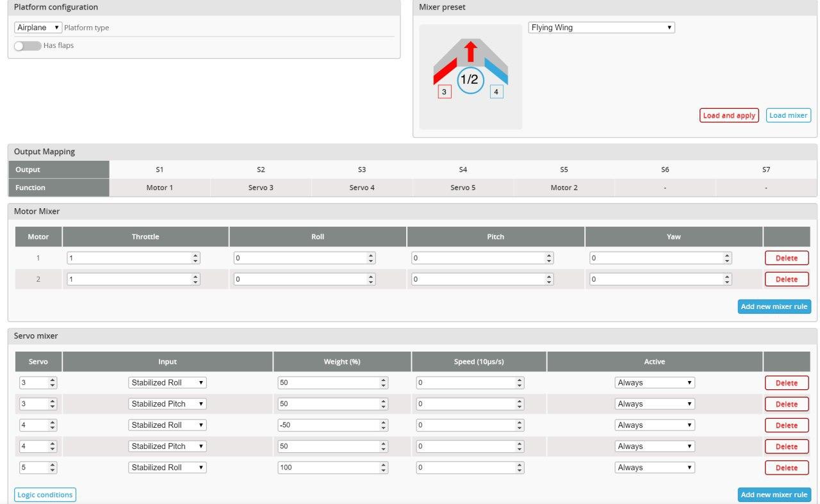Delete the servo 5 Stabilized Roll rule
Viewport: 820px width, 504px height.
click(x=786, y=467)
